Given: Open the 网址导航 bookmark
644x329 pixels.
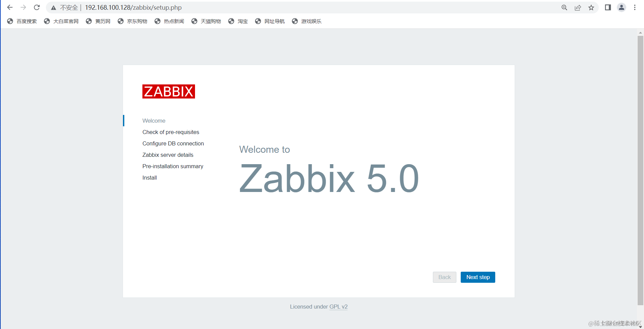Looking at the screenshot, I should tap(270, 21).
